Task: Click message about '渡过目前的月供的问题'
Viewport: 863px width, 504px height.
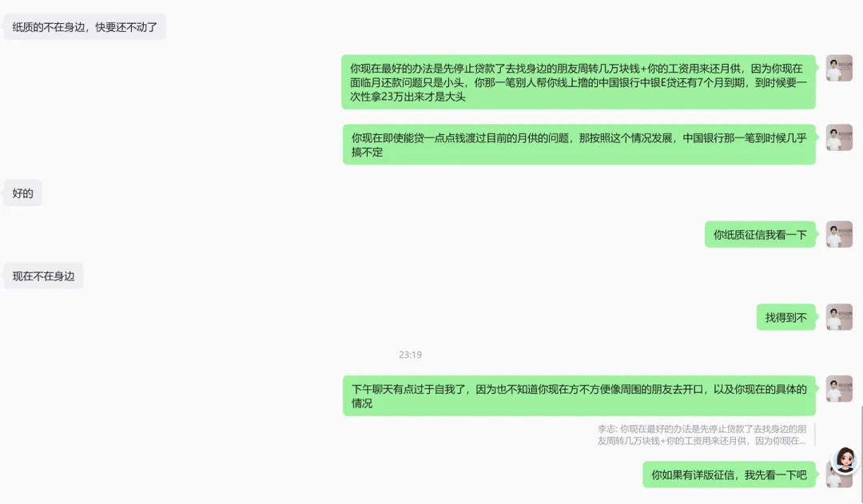Action: (579, 145)
